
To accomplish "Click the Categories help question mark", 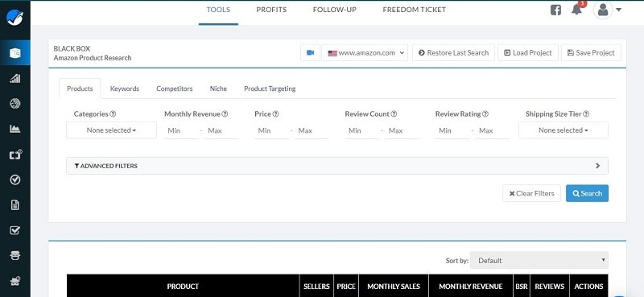I will pos(113,114).
